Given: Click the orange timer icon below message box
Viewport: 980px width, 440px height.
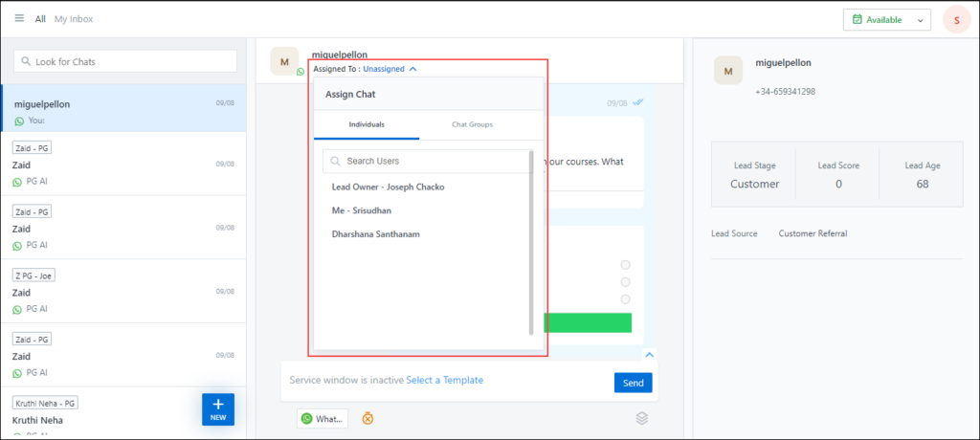Looking at the screenshot, I should pos(367,418).
